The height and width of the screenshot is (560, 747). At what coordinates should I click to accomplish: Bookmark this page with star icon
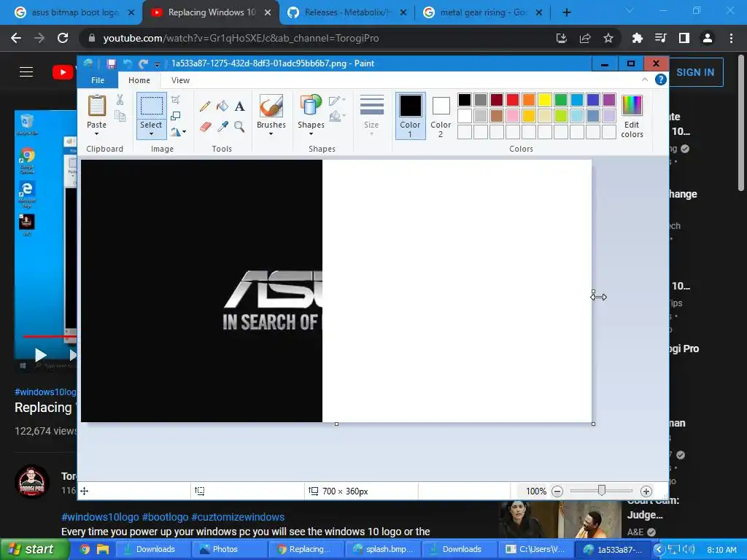[x=608, y=38]
